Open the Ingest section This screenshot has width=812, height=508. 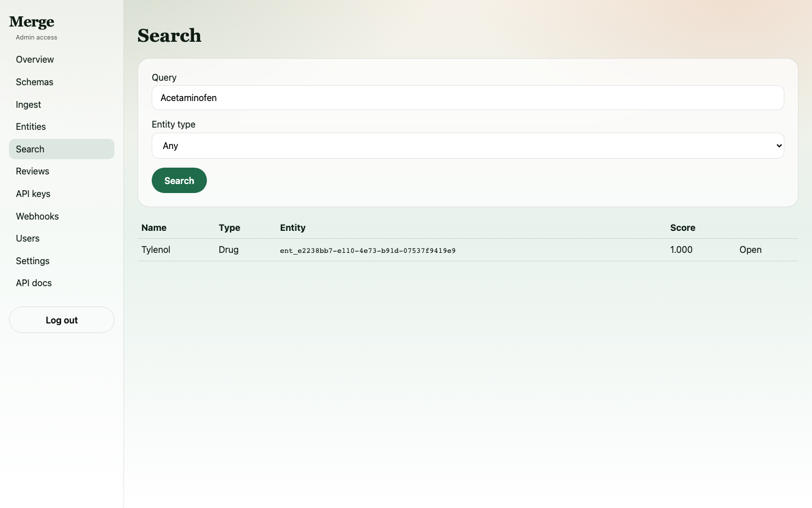click(61, 104)
